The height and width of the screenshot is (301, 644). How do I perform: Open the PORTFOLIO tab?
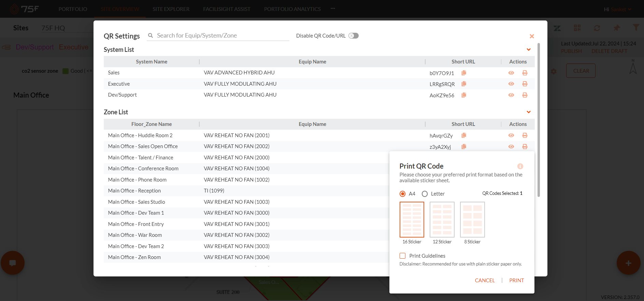click(73, 9)
